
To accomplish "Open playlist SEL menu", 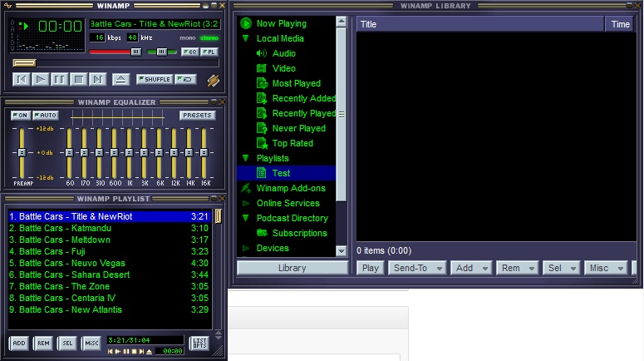I will point(67,343).
